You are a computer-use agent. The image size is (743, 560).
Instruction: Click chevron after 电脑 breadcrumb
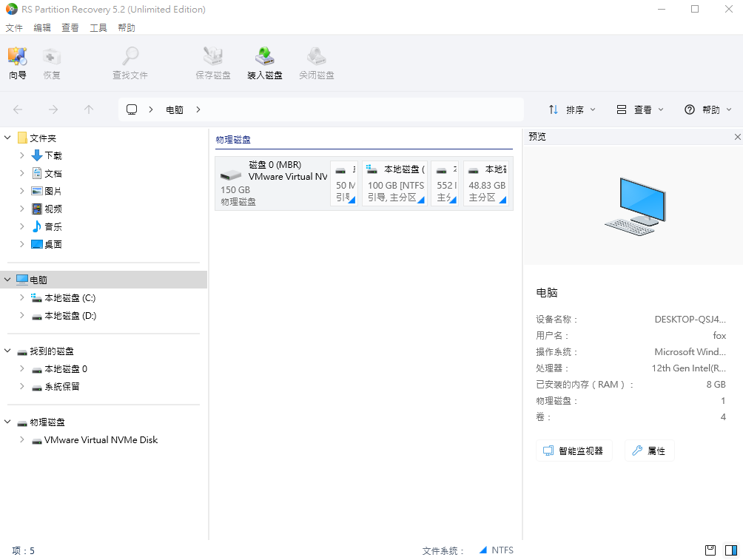pyautogui.click(x=198, y=109)
